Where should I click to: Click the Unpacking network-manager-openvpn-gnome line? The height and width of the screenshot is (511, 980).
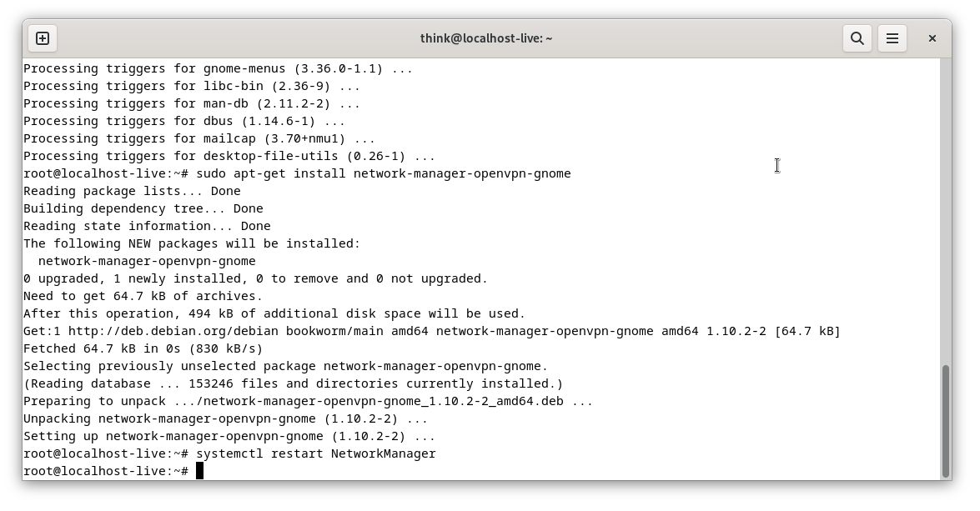tap(226, 418)
